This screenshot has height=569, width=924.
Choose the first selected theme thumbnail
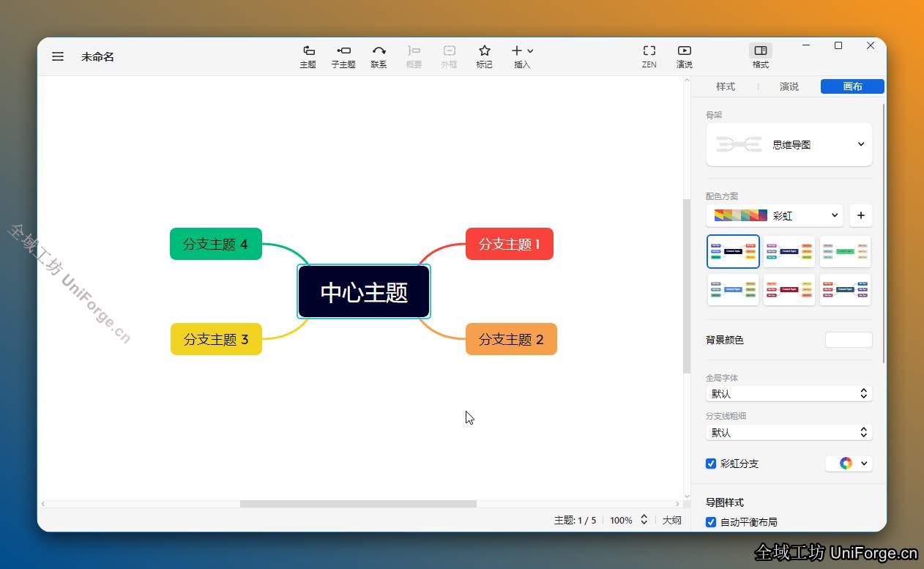pos(733,251)
